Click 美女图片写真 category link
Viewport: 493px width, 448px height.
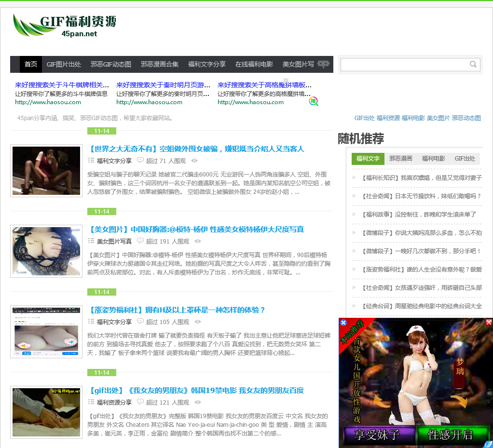(114, 241)
